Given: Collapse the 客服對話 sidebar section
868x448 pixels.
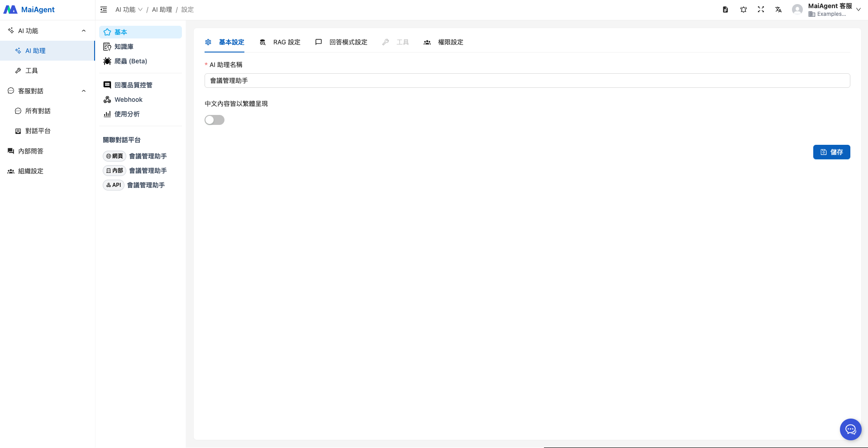Looking at the screenshot, I should coord(84,91).
